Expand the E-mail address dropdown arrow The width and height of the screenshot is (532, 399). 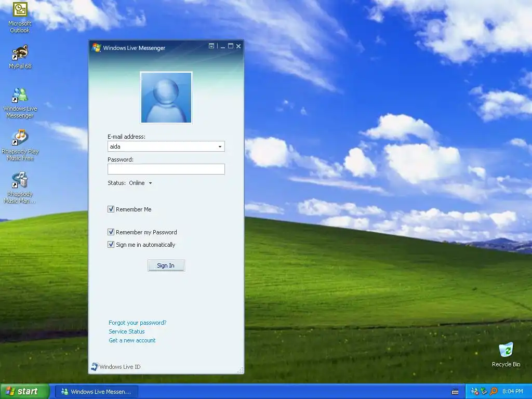click(220, 147)
